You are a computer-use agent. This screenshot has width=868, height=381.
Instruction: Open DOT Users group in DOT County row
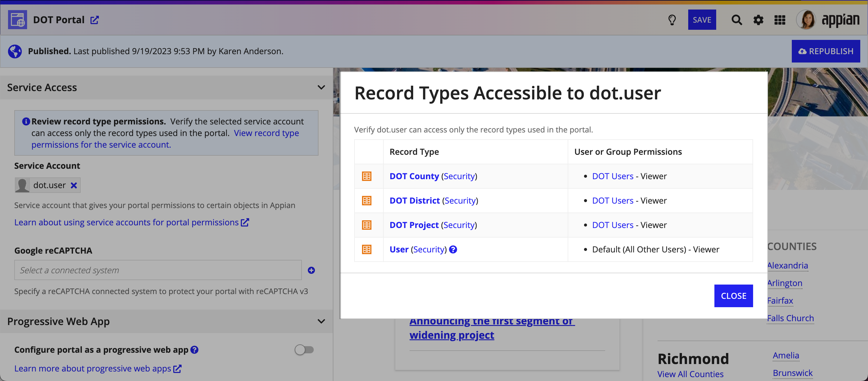[x=613, y=176]
